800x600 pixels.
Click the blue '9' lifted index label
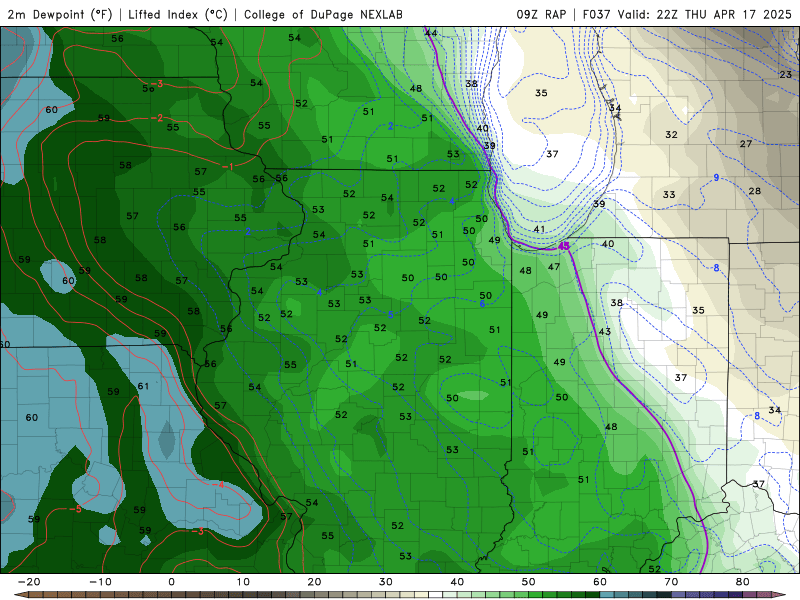click(x=716, y=178)
